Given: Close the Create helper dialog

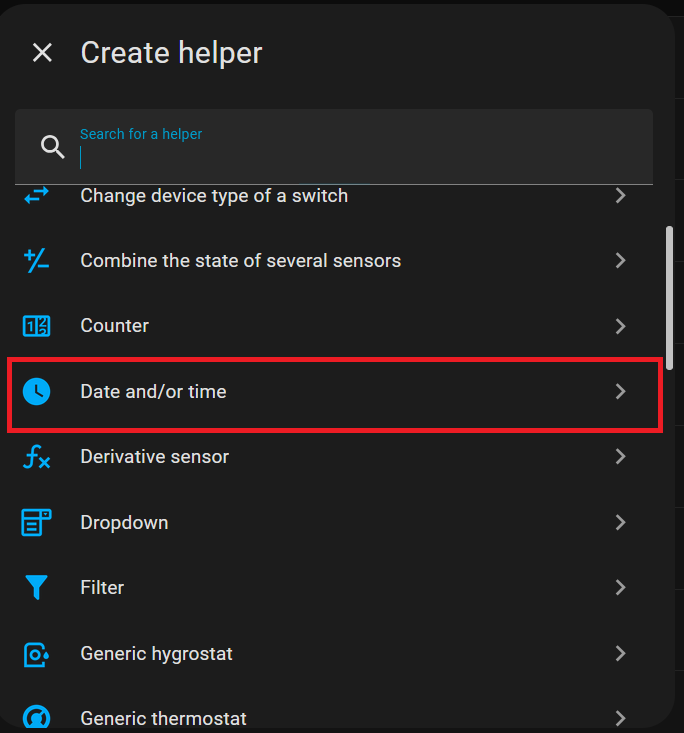Looking at the screenshot, I should [x=42, y=53].
